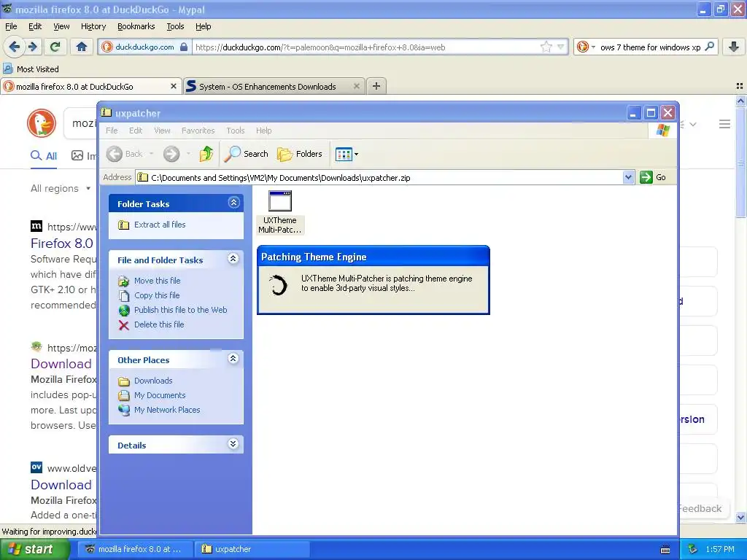Screen dimensions: 747x560
Task: Click duckduckgo.com site identity button
Action: 145,47
